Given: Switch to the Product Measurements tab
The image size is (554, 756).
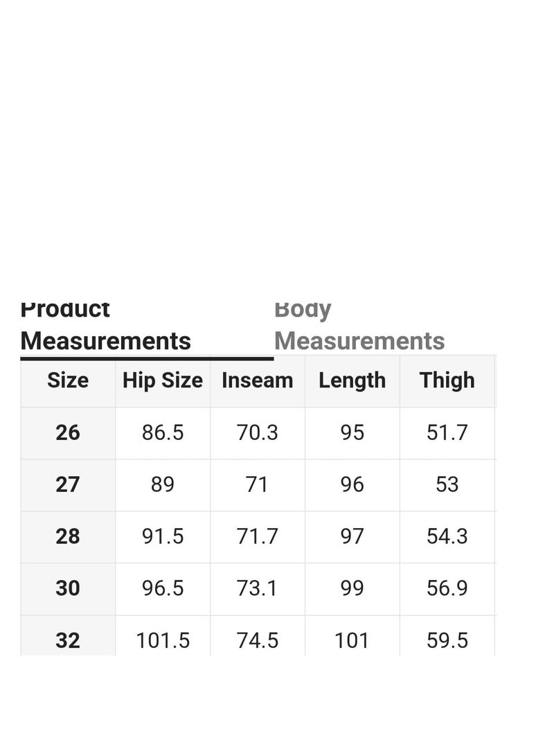Looking at the screenshot, I should pos(106,326).
